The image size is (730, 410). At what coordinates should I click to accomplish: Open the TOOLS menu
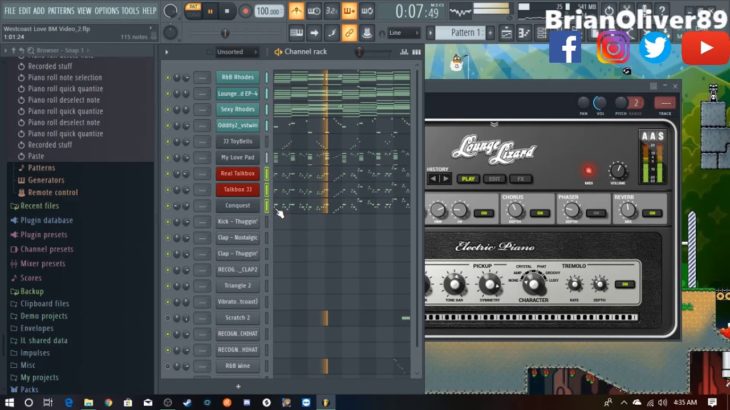[x=130, y=11]
